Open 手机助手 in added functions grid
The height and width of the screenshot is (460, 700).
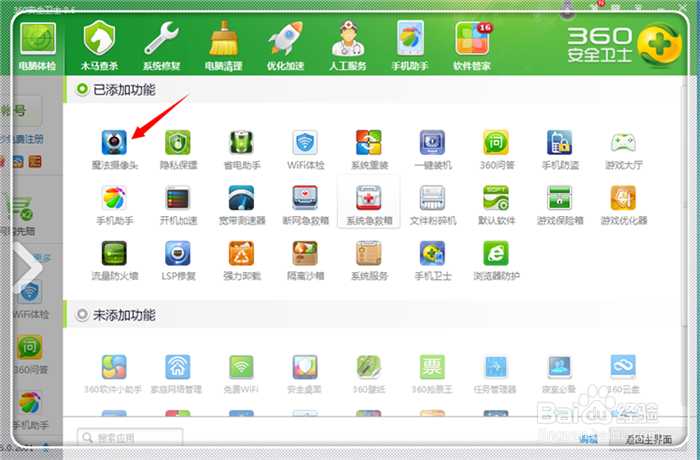[x=114, y=205]
